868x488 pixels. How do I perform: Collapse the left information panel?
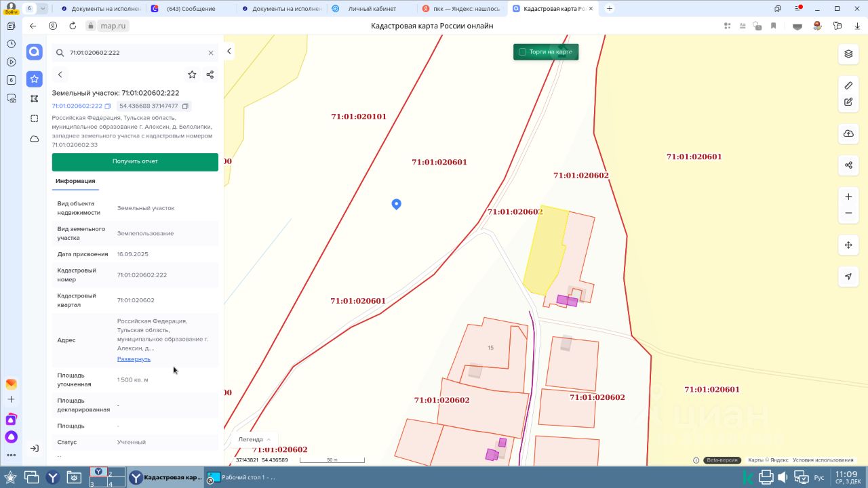coord(229,52)
